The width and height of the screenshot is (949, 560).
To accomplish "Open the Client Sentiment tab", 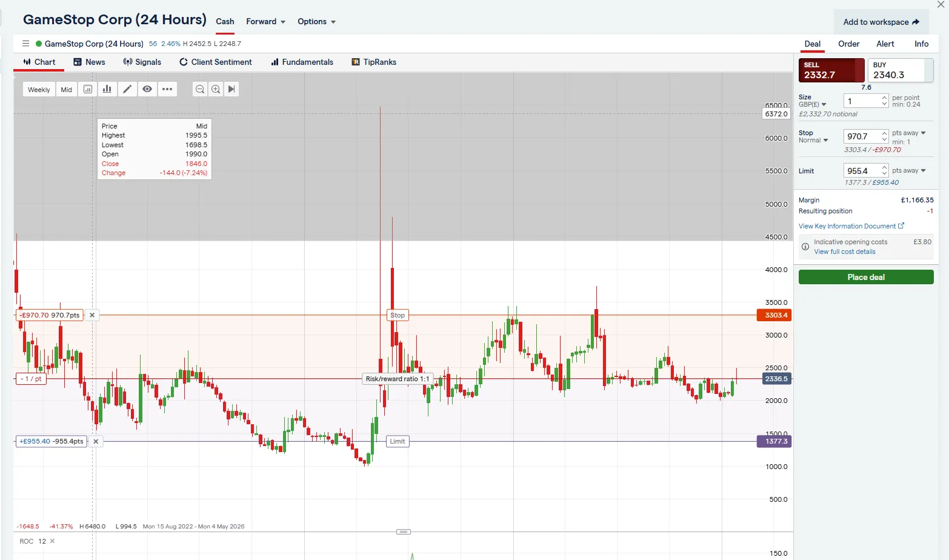I will point(216,62).
